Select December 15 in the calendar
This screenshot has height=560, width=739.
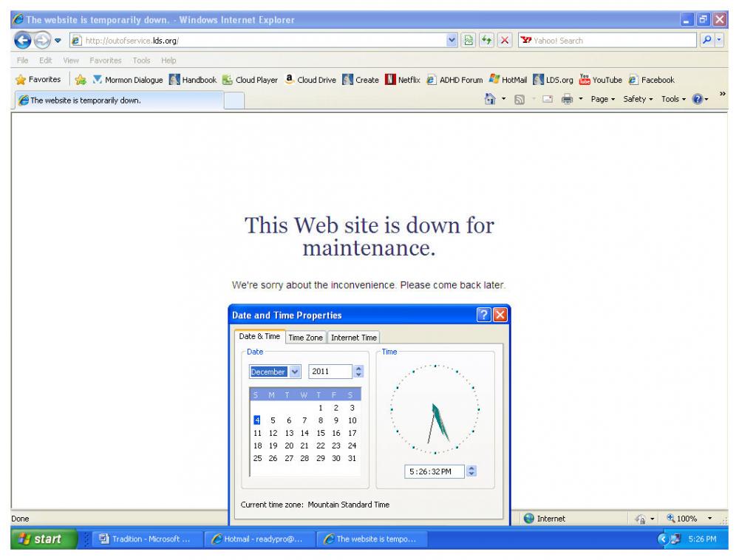[x=321, y=433]
